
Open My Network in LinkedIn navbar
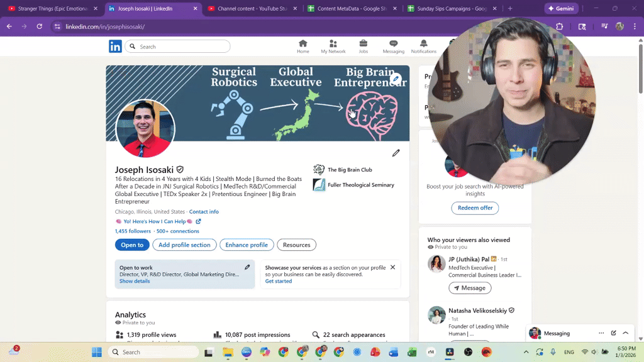click(x=333, y=47)
